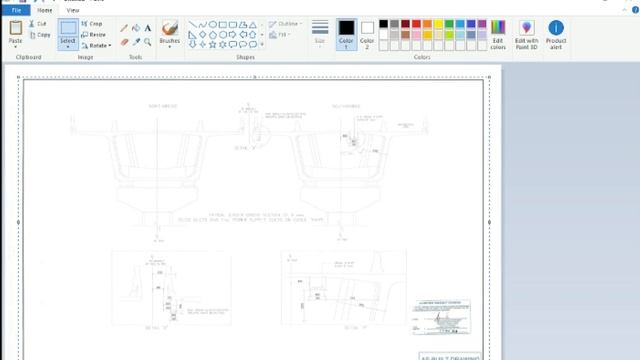Open Paint Help question mark icon
The height and width of the screenshot is (360, 640).
(x=636, y=10)
